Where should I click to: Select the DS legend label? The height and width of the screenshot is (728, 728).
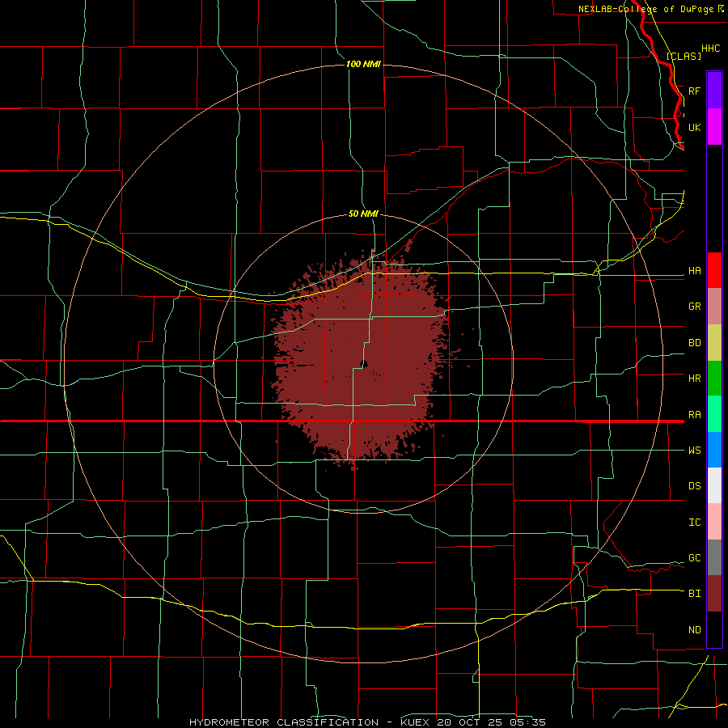[x=694, y=485]
